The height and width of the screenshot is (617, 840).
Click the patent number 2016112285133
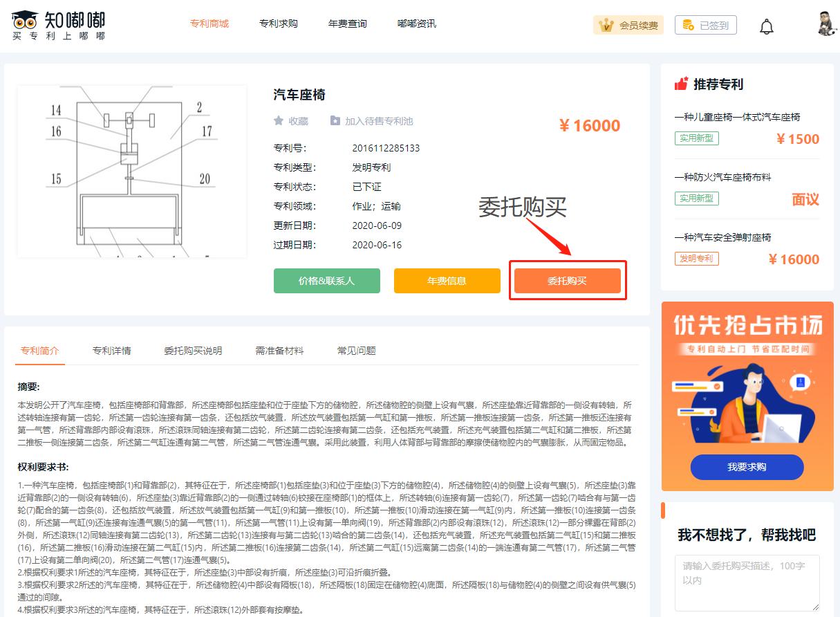pyautogui.click(x=386, y=148)
